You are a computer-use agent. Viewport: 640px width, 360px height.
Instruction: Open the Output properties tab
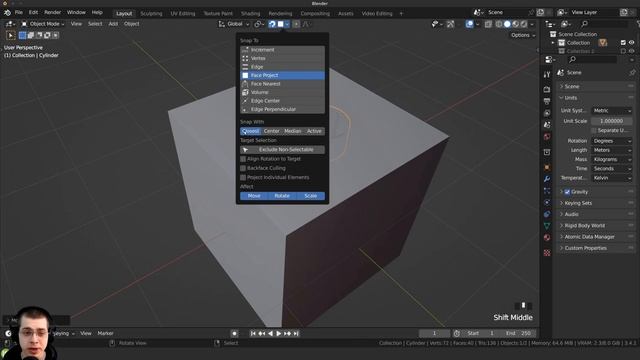547,101
